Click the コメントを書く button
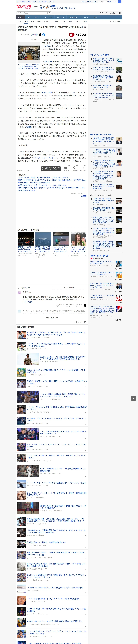The image size is (138, 644). click(x=69, y=288)
